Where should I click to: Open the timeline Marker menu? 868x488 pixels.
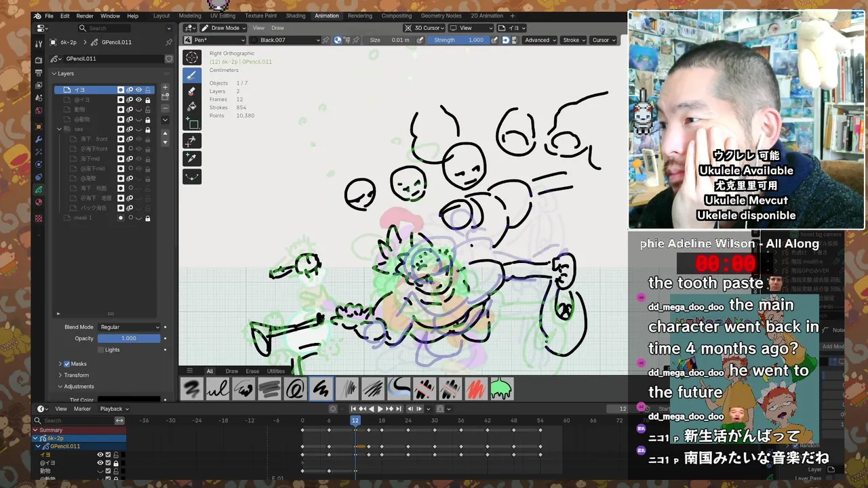[x=82, y=409]
